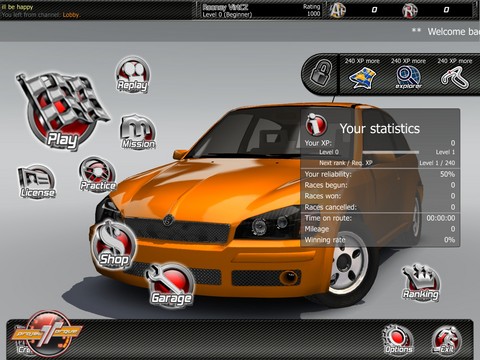Click the Project Torque logo
480x360 pixels.
click(x=47, y=333)
